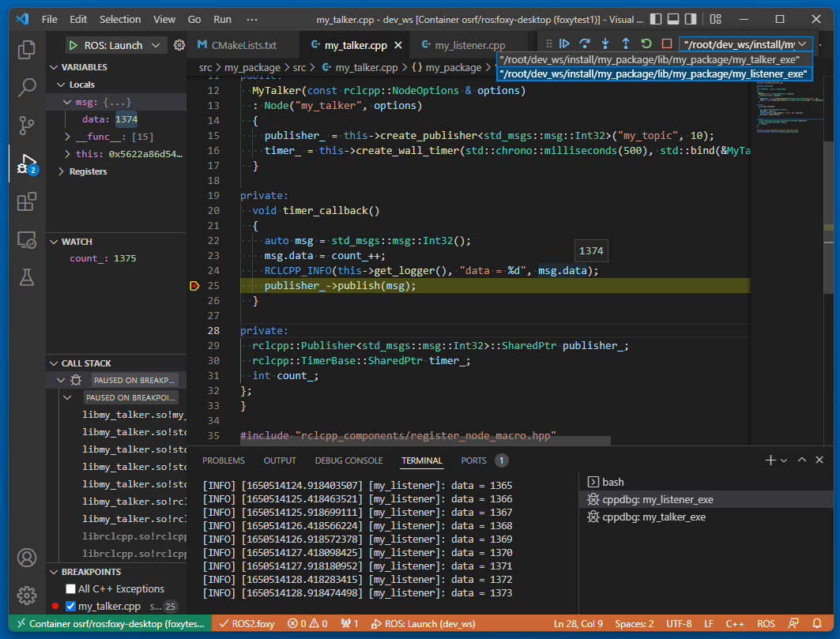840x639 pixels.
Task: Create a new terminal with the plus icon
Action: point(770,460)
